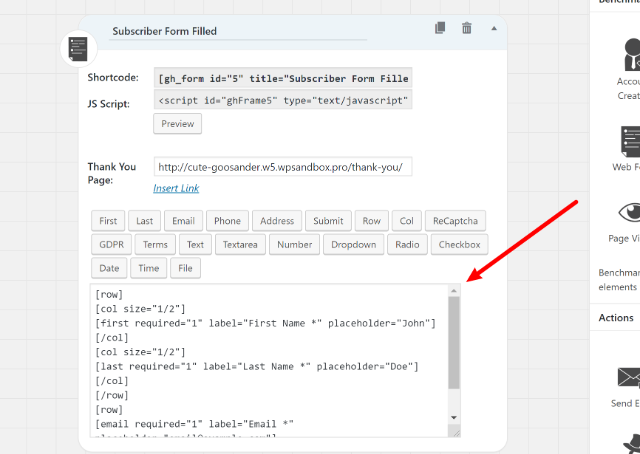Insert a Col shortcode

click(407, 221)
